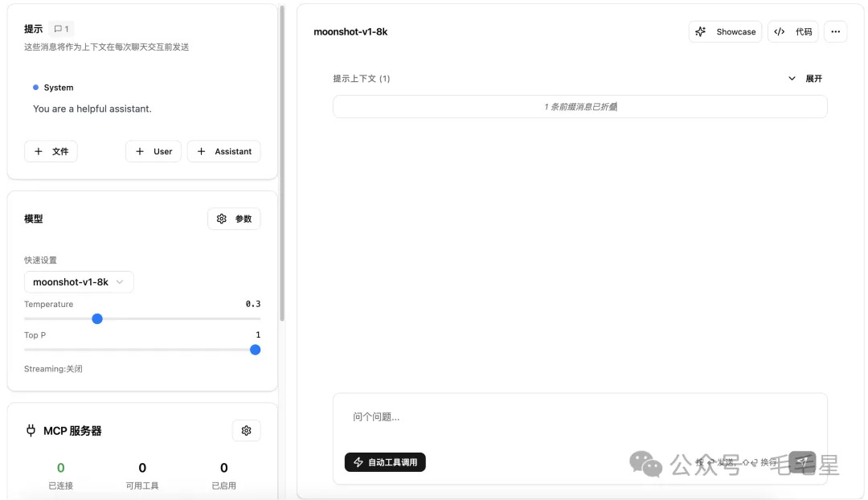Viewport: 868px width, 500px height.
Task: Open MCP 服务器 settings gear
Action: (x=247, y=430)
